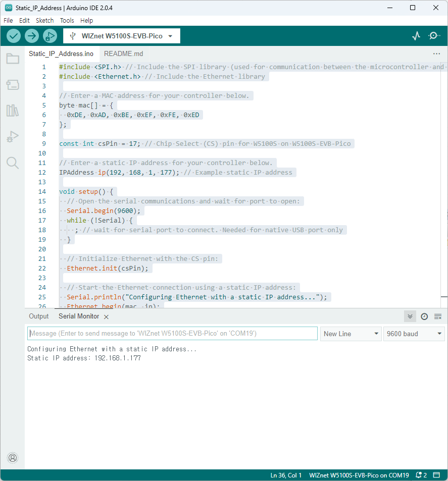Open the 9600 baud rate dropdown

(x=414, y=333)
